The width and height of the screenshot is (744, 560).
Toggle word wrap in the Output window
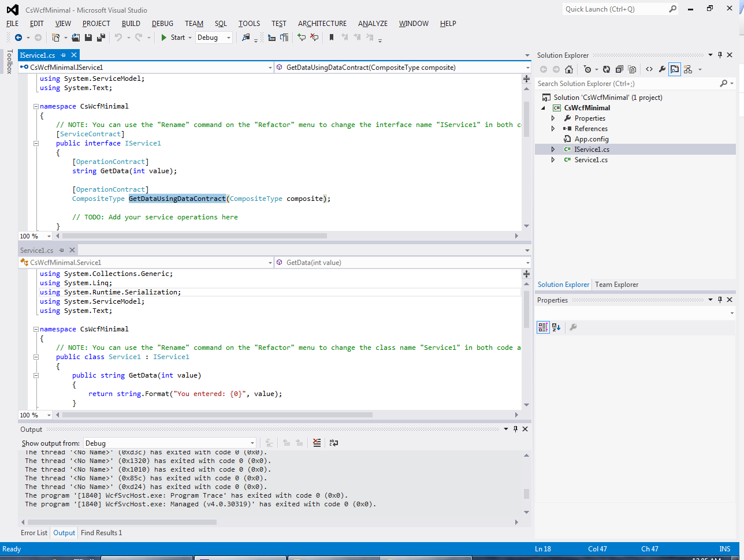333,442
